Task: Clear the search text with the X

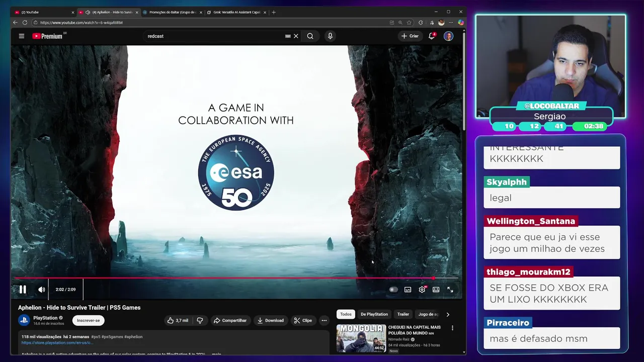Action: tap(296, 36)
